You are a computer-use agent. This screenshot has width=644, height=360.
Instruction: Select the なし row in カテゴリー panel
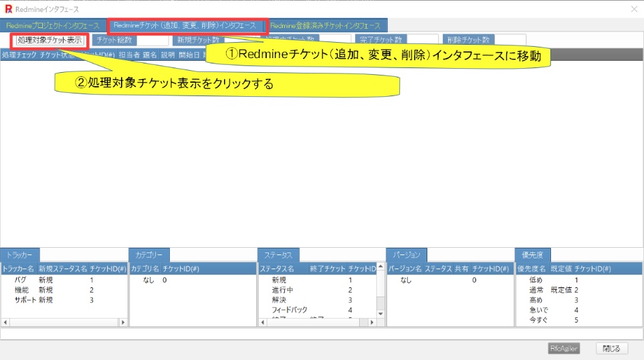pos(193,280)
